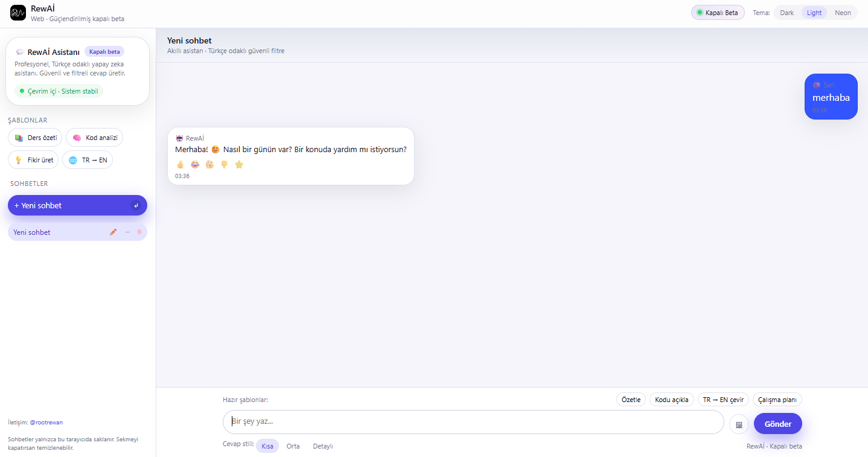The height and width of the screenshot is (457, 868).
Task: Set answer style to Orta
Action: 293,446
